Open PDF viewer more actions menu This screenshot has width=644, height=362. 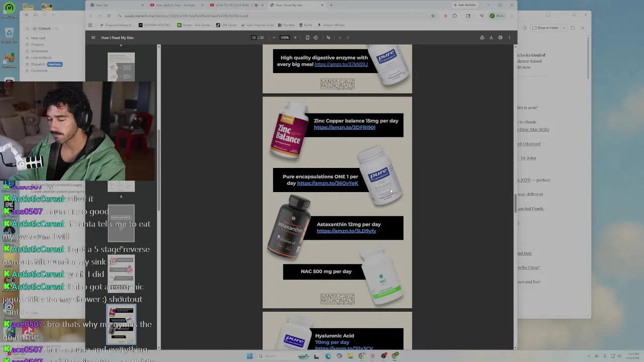coord(509,38)
